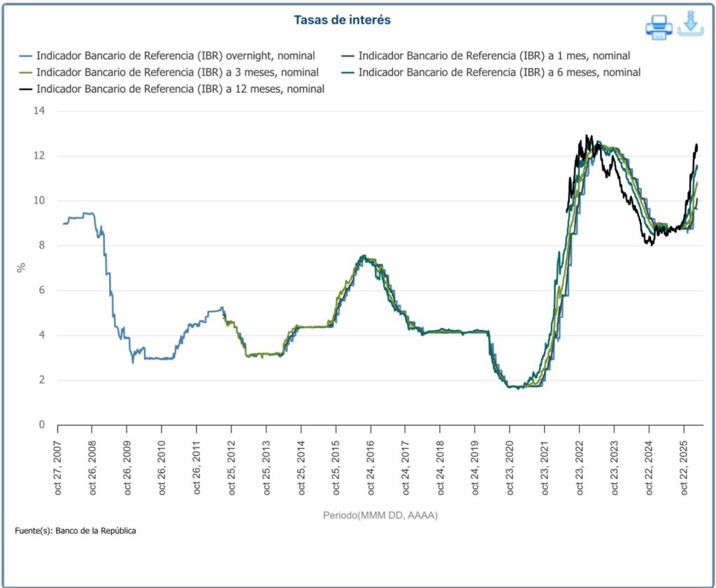Toggle IBR a 6 meses legend entry
716x588 pixels.
pos(499,72)
